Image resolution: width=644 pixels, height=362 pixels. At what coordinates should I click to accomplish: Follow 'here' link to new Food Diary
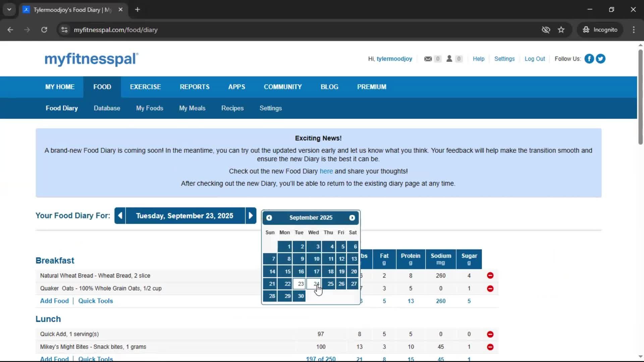(326, 171)
